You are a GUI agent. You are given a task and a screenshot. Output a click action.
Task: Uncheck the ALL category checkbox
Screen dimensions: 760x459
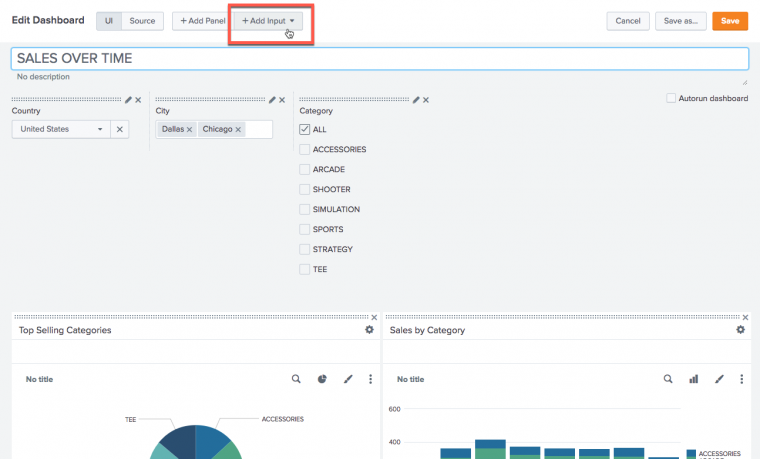coord(304,129)
